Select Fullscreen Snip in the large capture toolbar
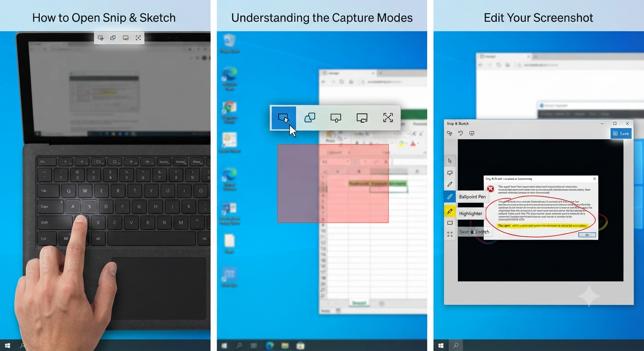Image resolution: width=644 pixels, height=351 pixels. click(362, 118)
